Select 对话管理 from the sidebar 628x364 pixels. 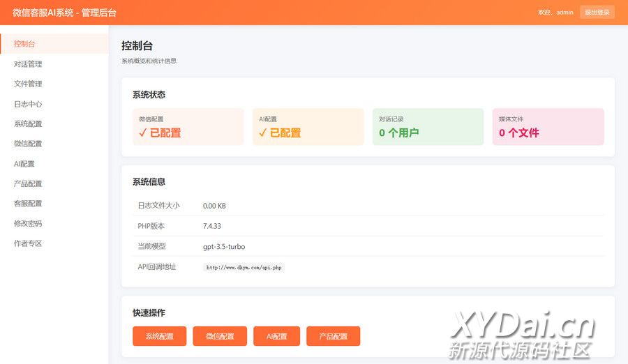(x=28, y=64)
